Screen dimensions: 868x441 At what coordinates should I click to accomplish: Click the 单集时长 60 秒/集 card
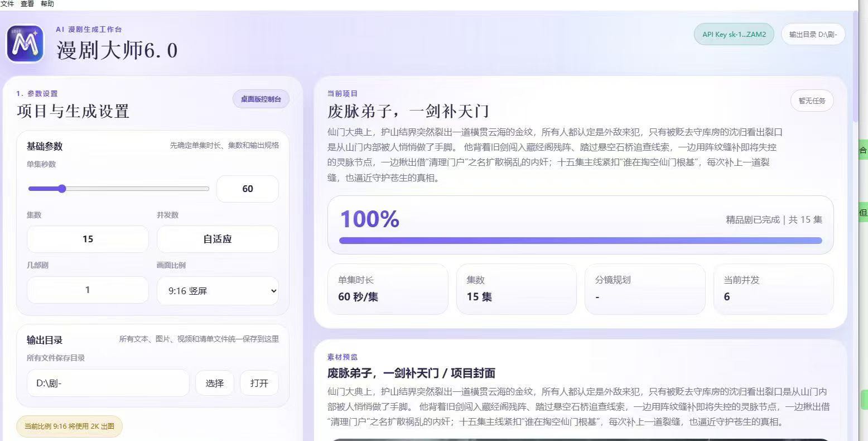pos(388,289)
